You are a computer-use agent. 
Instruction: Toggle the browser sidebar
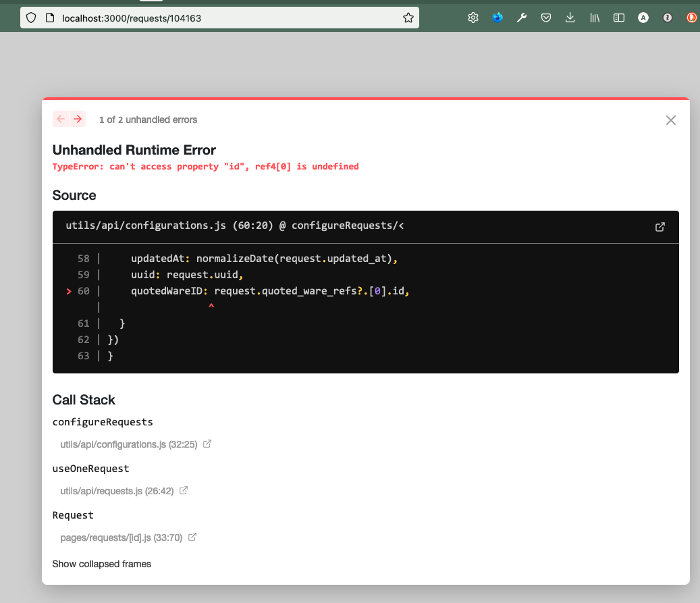(x=618, y=18)
